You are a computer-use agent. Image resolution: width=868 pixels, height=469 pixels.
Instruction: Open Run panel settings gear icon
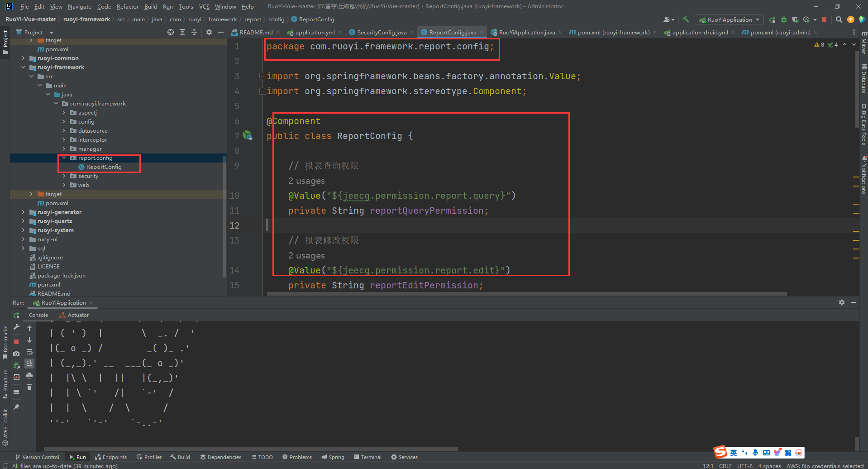841,302
